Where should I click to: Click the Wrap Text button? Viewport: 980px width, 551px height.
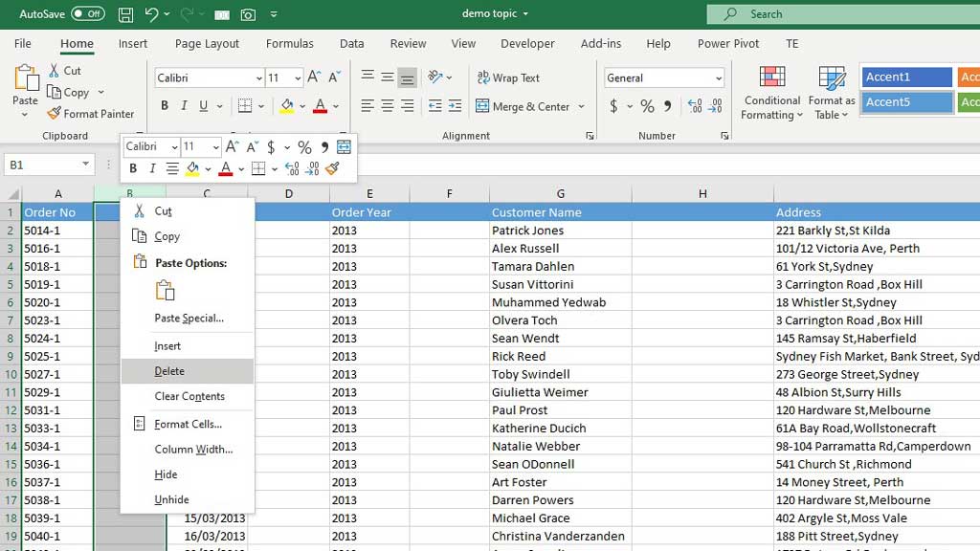[508, 78]
